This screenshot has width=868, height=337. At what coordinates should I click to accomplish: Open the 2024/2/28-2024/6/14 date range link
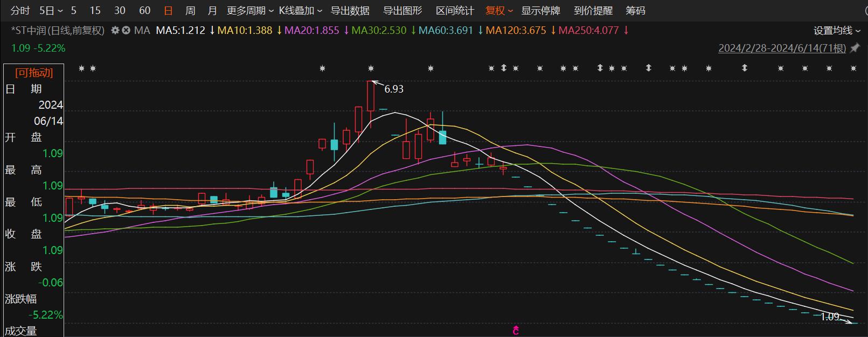(x=782, y=48)
